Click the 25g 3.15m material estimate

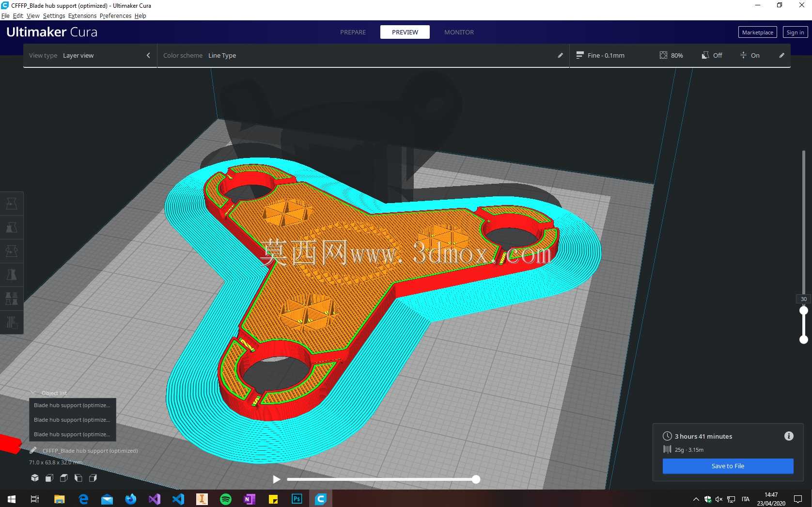[x=689, y=450]
